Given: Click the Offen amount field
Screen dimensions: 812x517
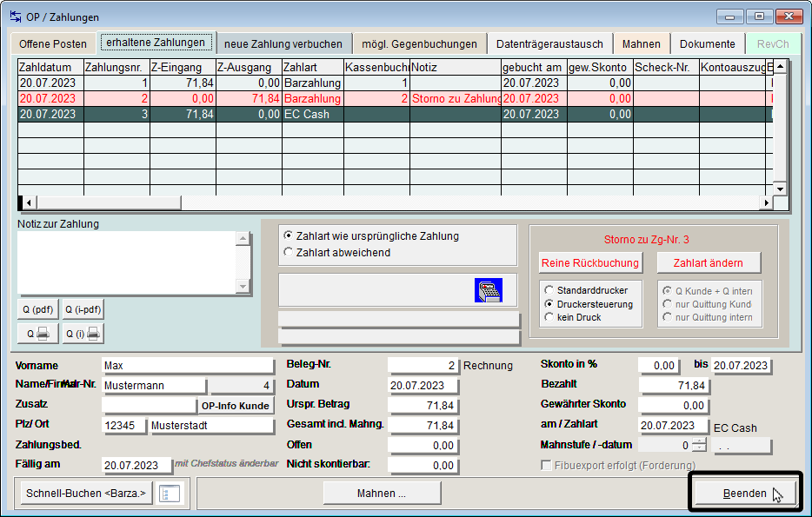Looking at the screenshot, I should click(x=423, y=445).
